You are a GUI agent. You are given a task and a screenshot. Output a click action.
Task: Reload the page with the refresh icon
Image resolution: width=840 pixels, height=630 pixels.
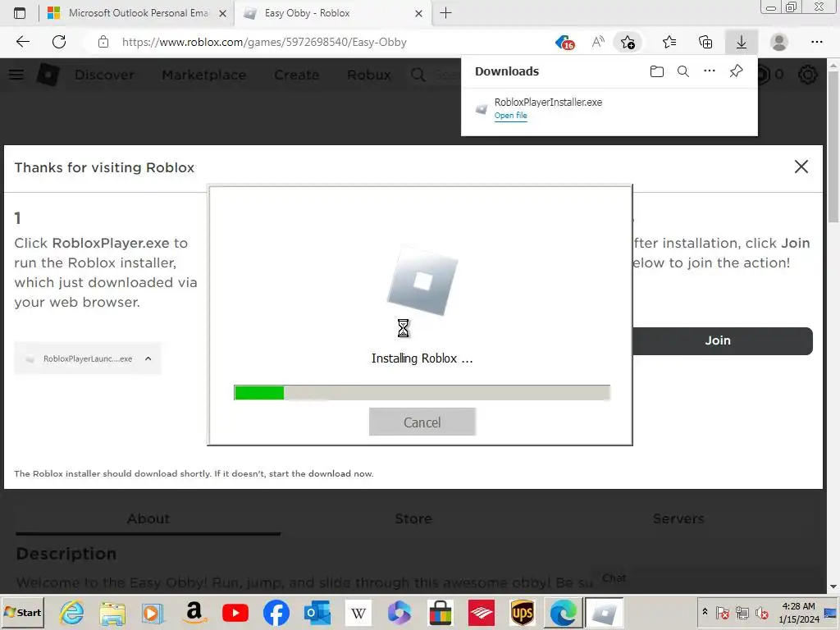pyautogui.click(x=59, y=42)
